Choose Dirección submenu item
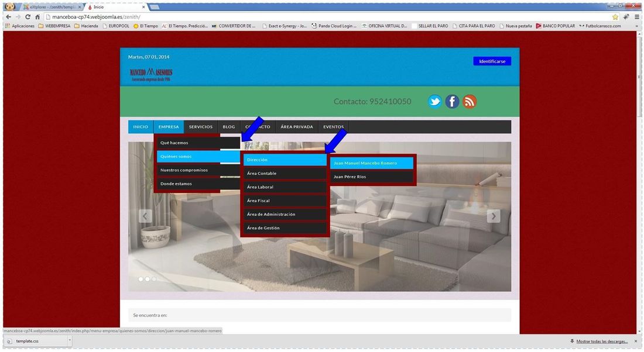The image size is (644, 352). pyautogui.click(x=285, y=160)
